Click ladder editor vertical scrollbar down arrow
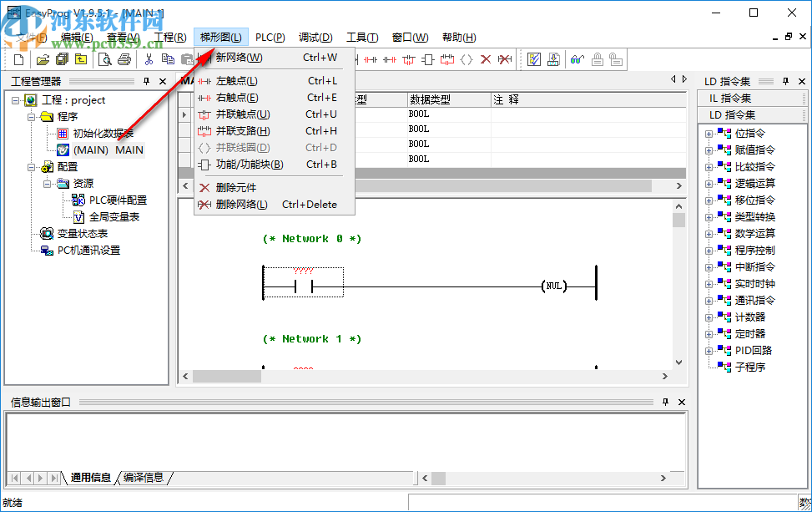This screenshot has width=812, height=512. [679, 362]
